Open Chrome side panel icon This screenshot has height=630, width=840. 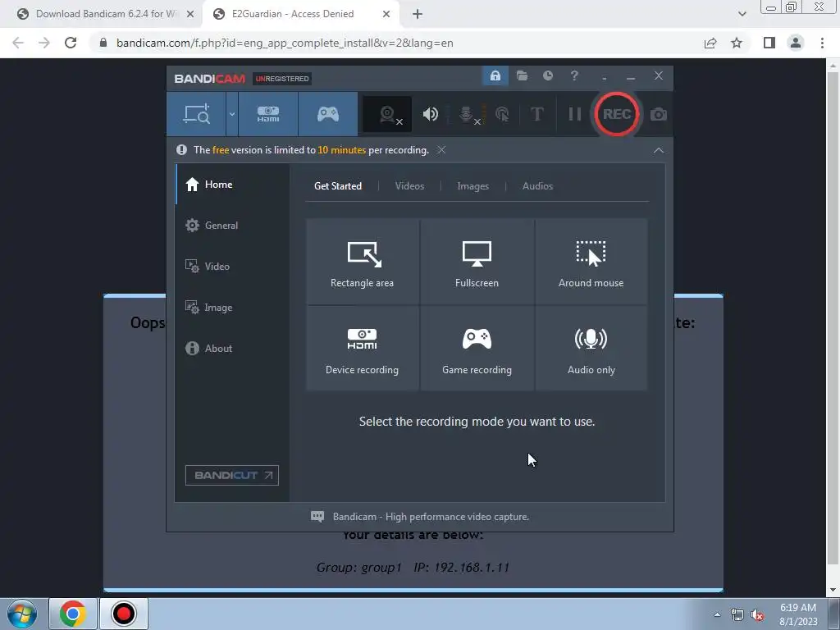769,43
